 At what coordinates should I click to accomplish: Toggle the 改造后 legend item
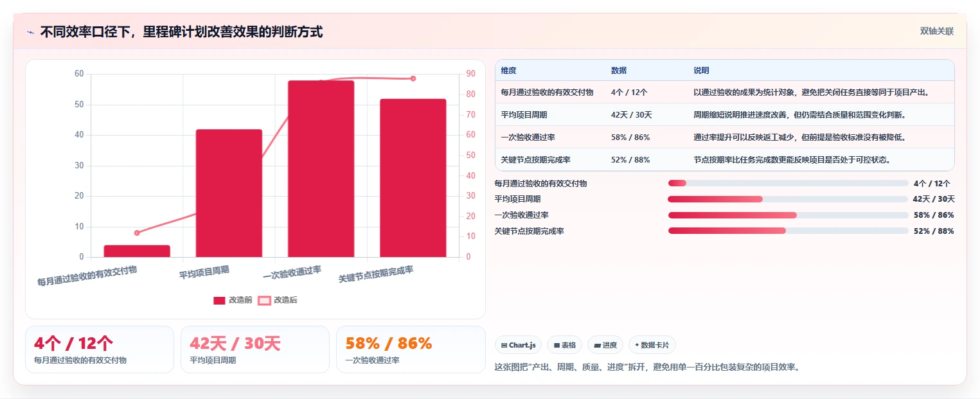click(x=278, y=300)
